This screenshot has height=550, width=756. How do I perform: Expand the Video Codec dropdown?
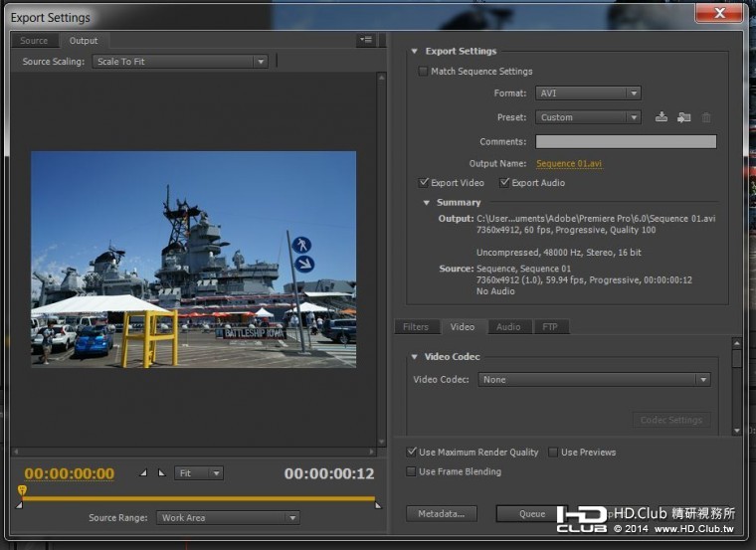click(x=594, y=380)
